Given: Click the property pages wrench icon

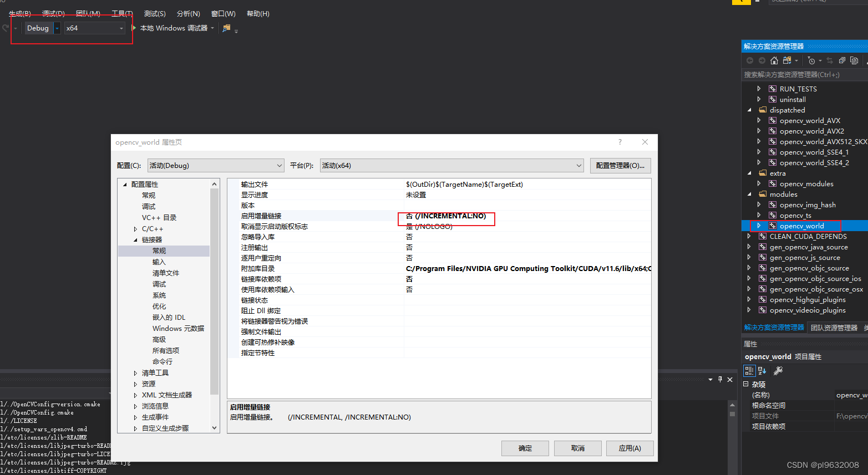Looking at the screenshot, I should click(x=778, y=371).
